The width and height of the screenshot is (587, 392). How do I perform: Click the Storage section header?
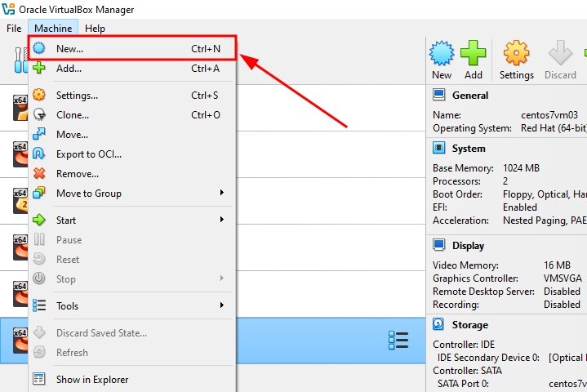tap(469, 325)
